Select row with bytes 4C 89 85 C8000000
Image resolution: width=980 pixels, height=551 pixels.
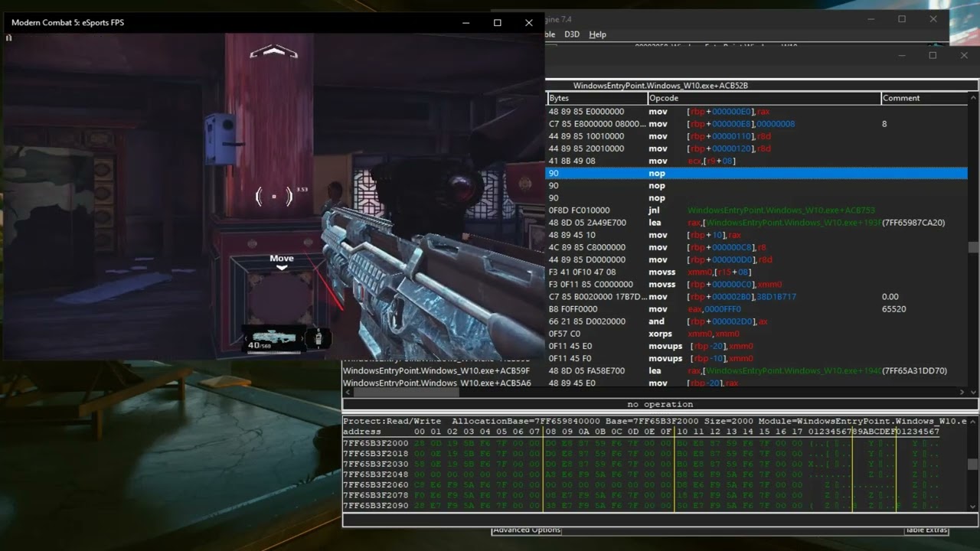(756, 247)
